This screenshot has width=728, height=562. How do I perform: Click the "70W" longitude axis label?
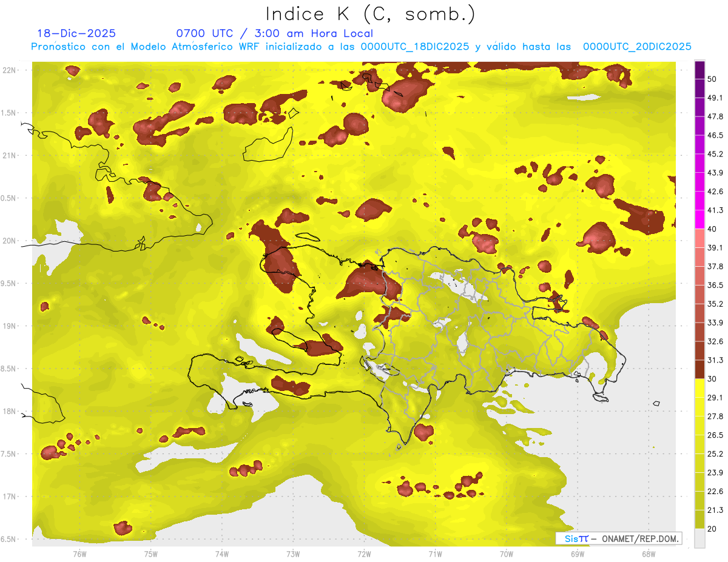507,554
